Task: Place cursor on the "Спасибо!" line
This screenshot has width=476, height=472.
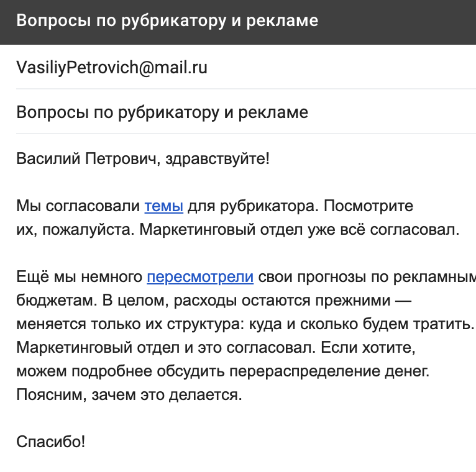Action: [51, 442]
